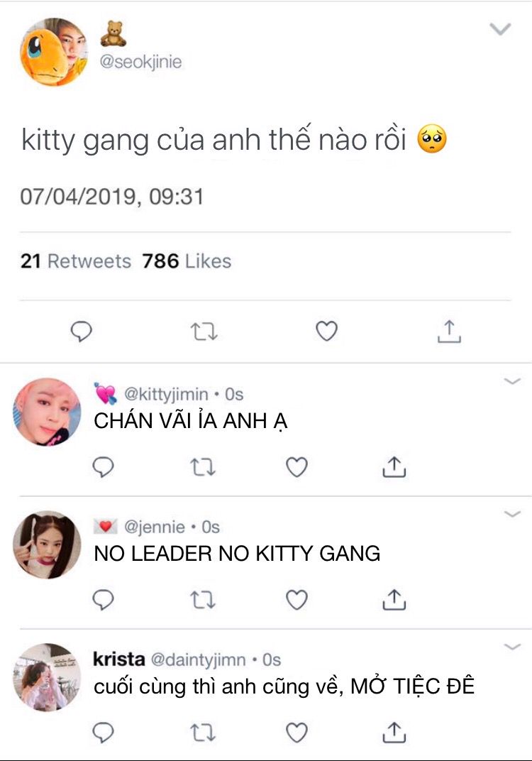Like @kittyjimin's reply

point(297,467)
